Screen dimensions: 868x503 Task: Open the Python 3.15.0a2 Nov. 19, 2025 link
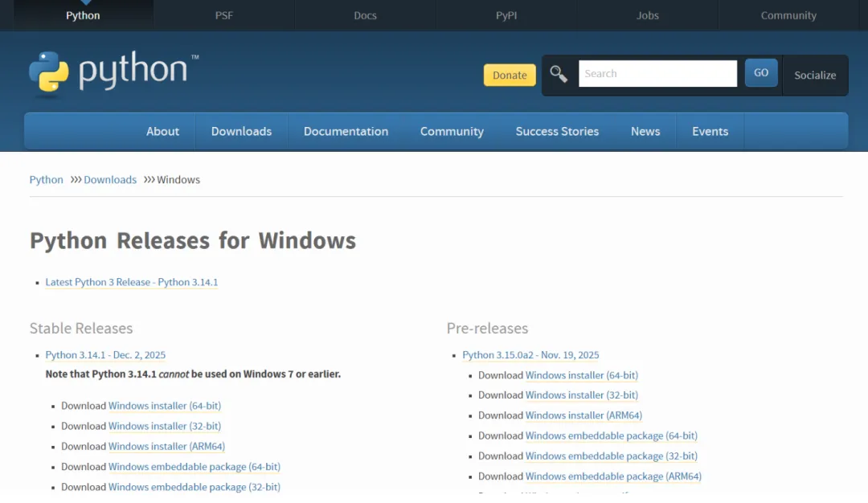point(530,354)
